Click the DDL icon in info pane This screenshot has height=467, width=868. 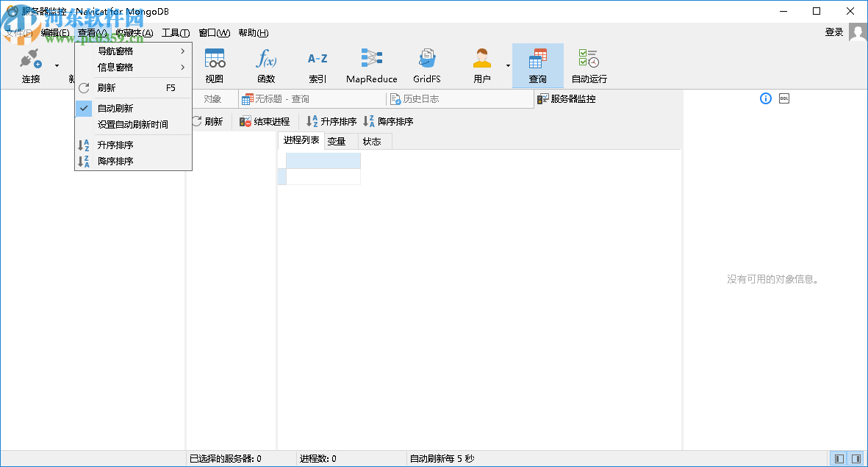784,99
